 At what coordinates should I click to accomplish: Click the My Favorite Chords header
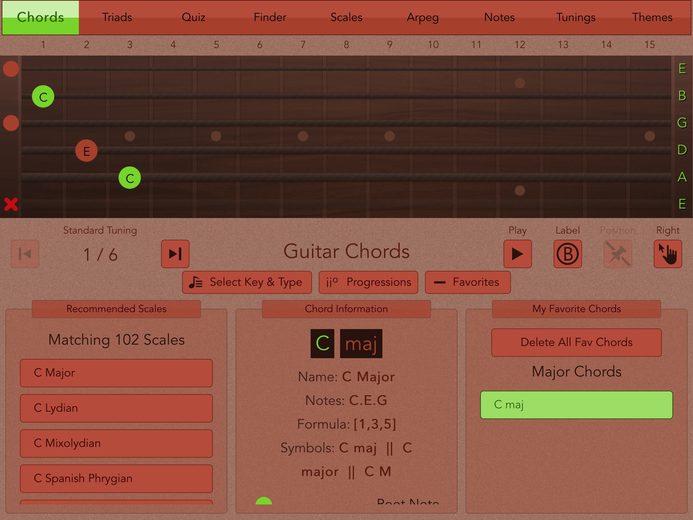[576, 309]
